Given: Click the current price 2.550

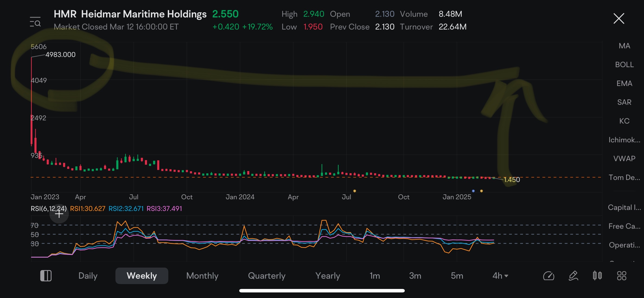Looking at the screenshot, I should tap(225, 14).
